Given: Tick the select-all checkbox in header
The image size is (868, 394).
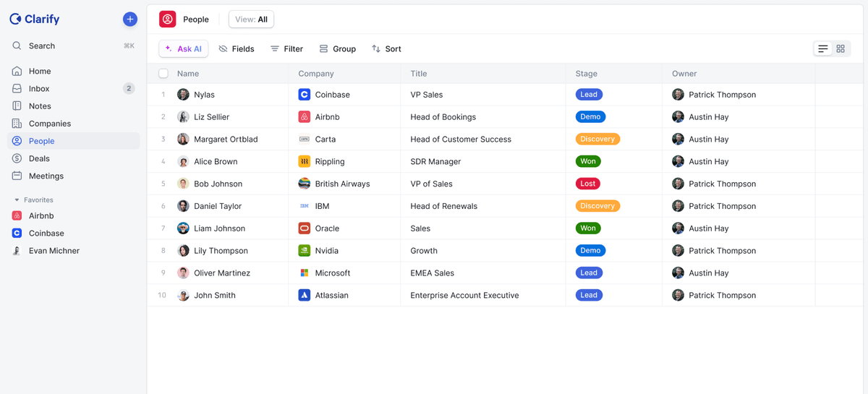Looking at the screenshot, I should [x=163, y=74].
